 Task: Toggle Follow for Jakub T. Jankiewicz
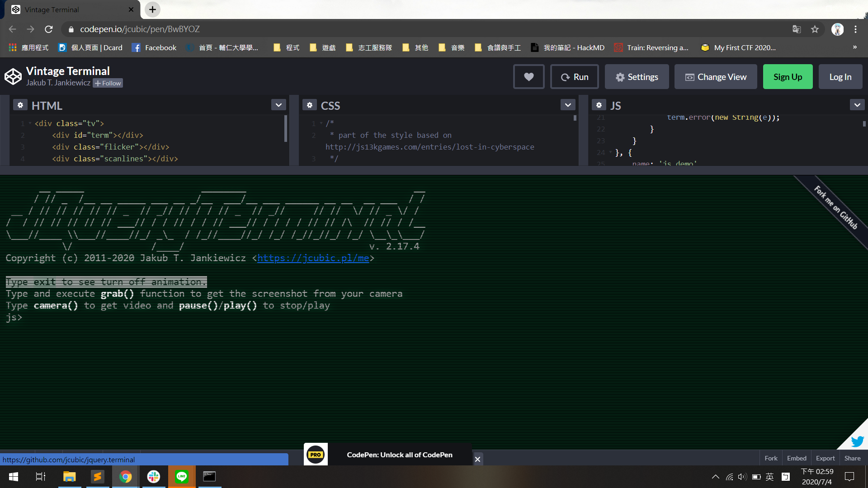pos(108,83)
